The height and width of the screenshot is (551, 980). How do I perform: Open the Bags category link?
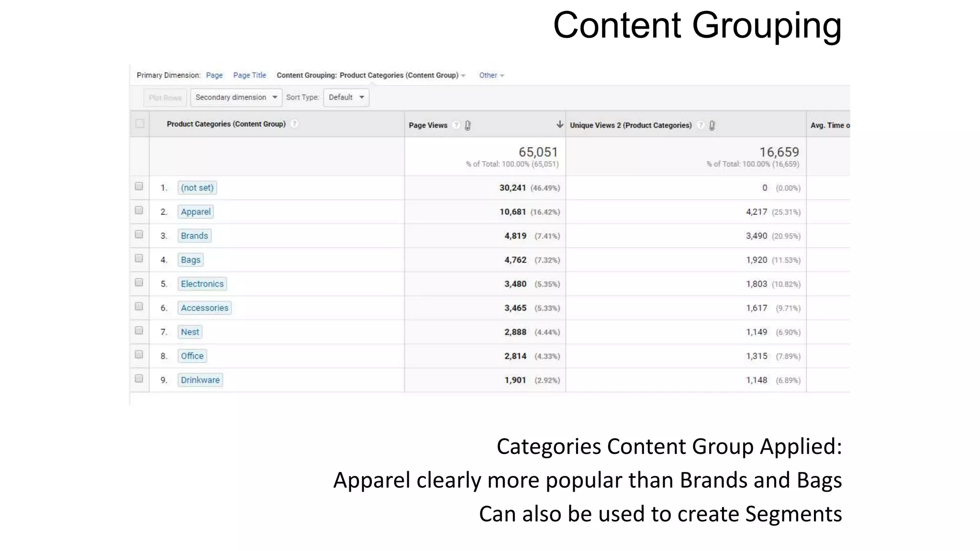pyautogui.click(x=190, y=260)
